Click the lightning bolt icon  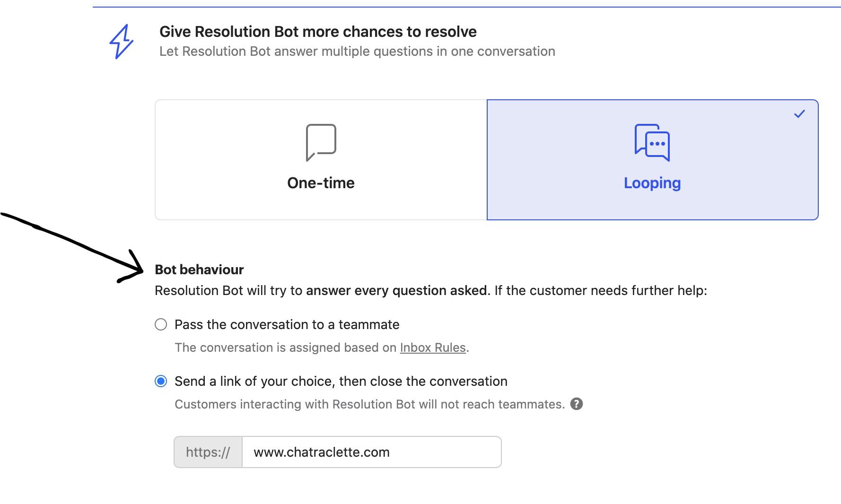[122, 42]
